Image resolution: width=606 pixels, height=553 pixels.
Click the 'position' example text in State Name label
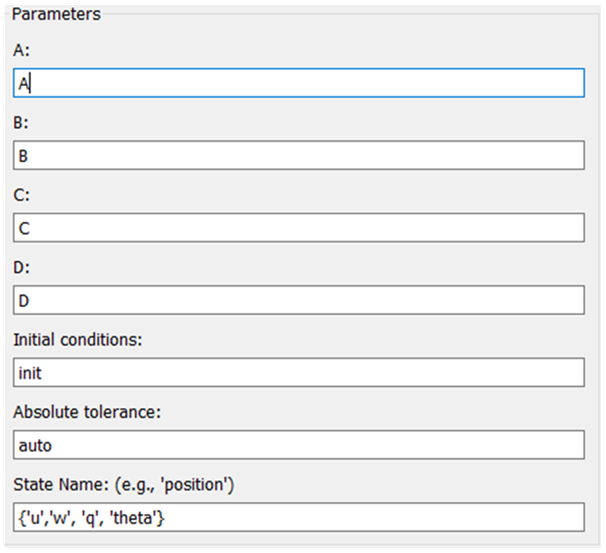(x=194, y=485)
